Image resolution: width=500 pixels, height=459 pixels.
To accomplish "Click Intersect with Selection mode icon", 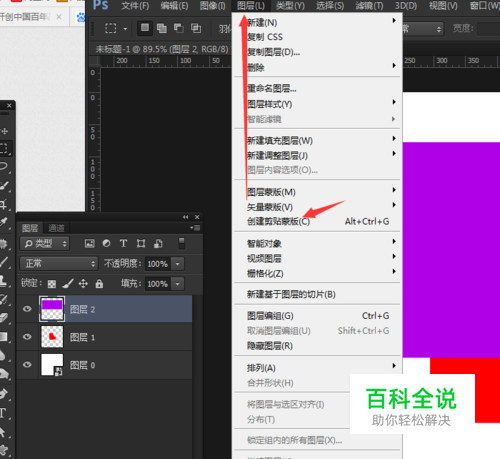I will pyautogui.click(x=196, y=28).
